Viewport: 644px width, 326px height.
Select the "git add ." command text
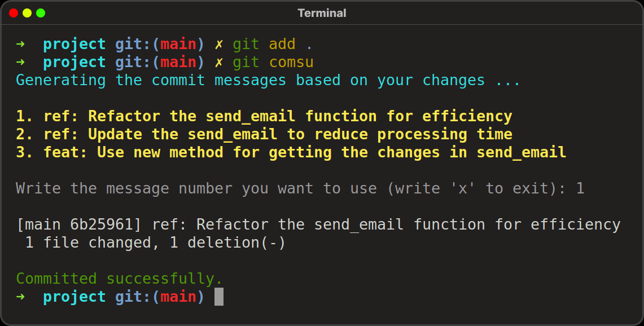(273, 44)
